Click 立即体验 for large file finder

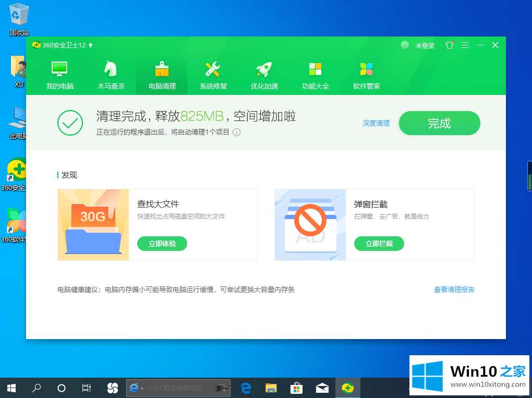click(162, 244)
